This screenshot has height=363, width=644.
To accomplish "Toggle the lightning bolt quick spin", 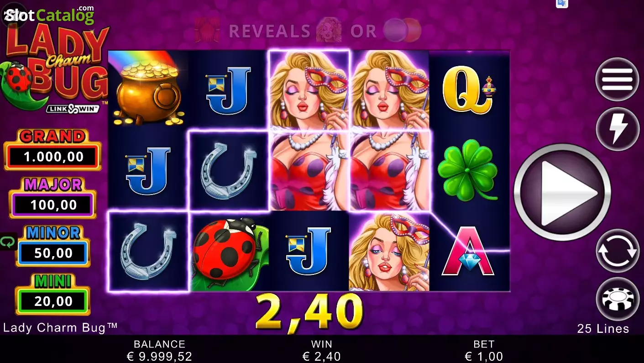I will click(x=617, y=129).
